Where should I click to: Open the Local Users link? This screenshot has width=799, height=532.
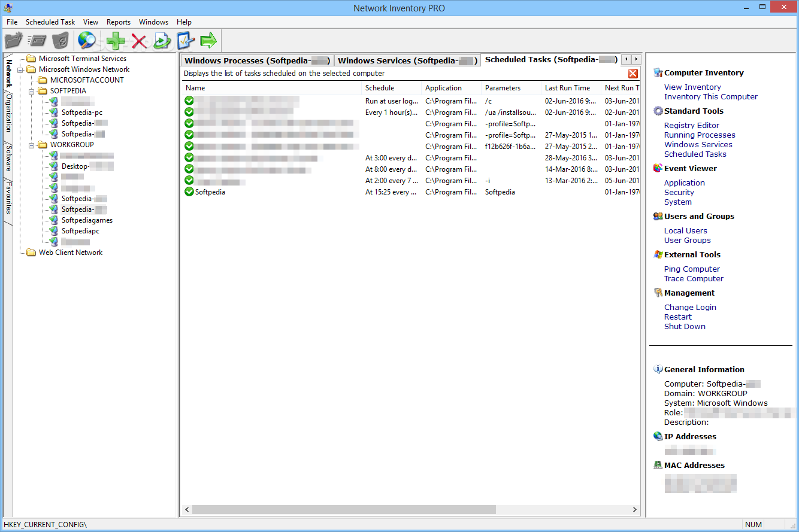[686, 230]
